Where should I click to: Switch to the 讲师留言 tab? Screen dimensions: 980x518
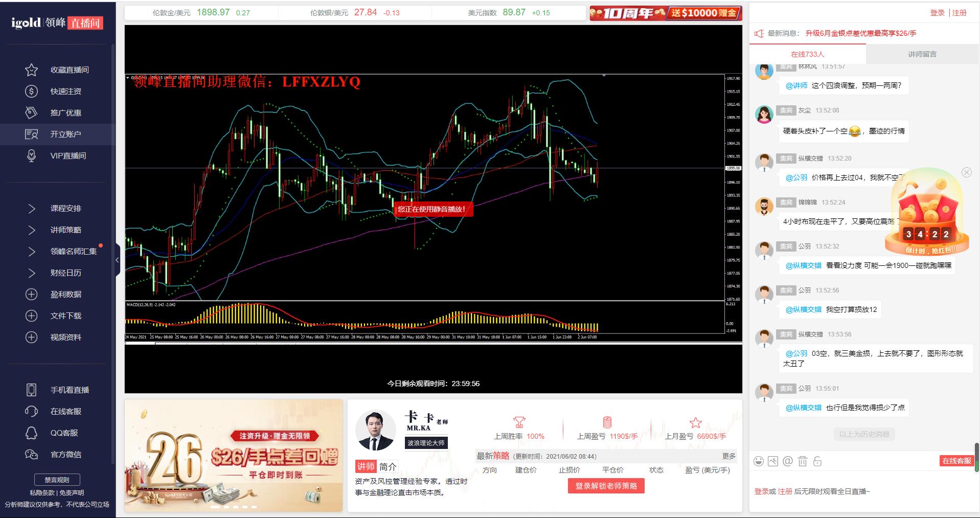click(922, 54)
